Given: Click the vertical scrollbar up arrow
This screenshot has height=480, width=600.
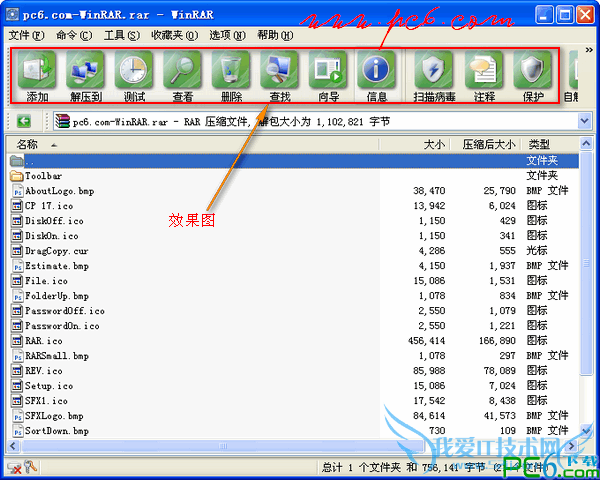Looking at the screenshot, I should click(586, 144).
